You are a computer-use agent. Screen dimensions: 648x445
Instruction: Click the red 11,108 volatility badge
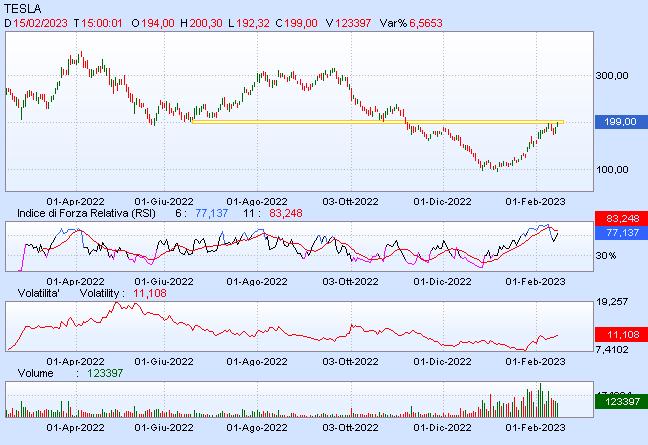[x=621, y=335]
